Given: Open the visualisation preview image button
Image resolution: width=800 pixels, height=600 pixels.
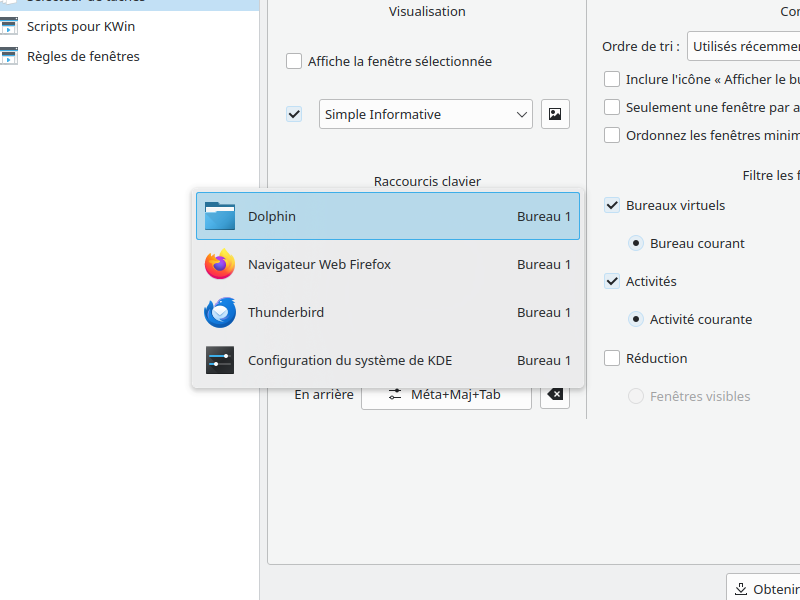Looking at the screenshot, I should point(555,114).
